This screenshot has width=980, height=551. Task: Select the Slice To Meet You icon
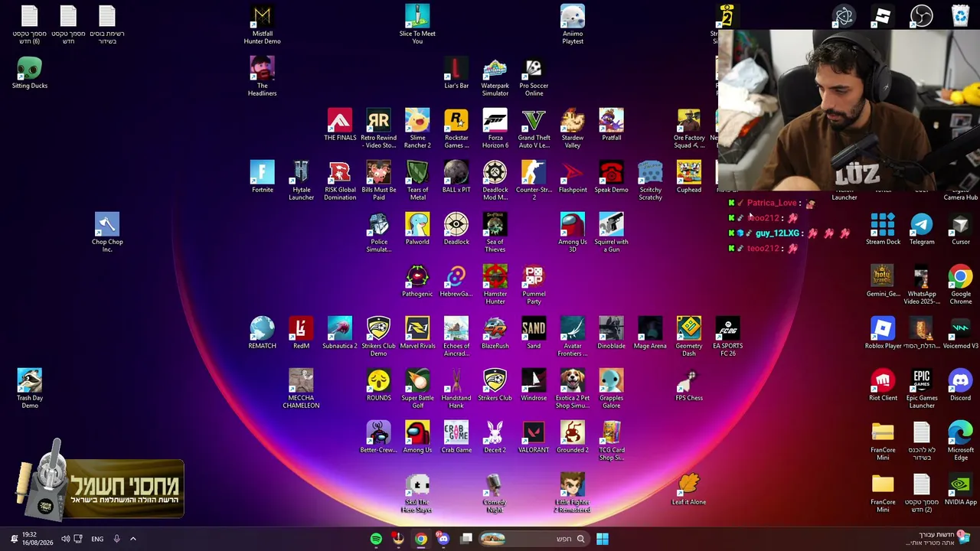point(417,24)
